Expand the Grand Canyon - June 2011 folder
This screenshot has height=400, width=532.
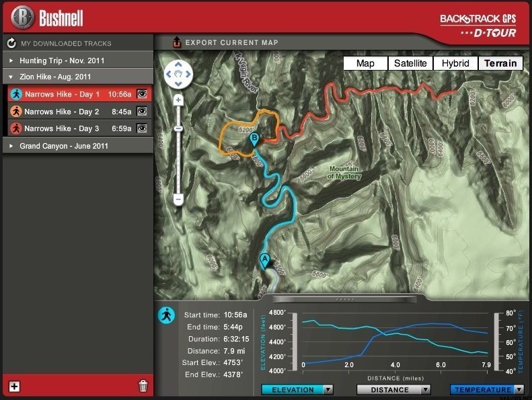pyautogui.click(x=11, y=146)
